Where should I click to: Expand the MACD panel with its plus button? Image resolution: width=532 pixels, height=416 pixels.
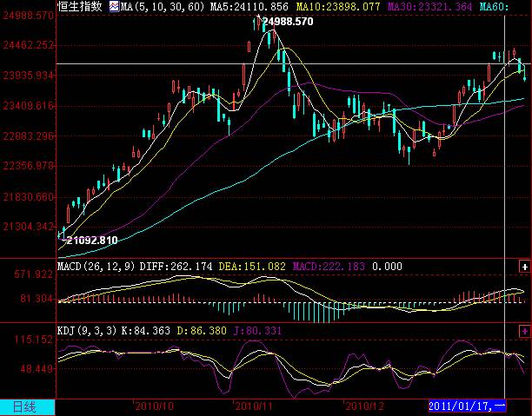pos(524,267)
